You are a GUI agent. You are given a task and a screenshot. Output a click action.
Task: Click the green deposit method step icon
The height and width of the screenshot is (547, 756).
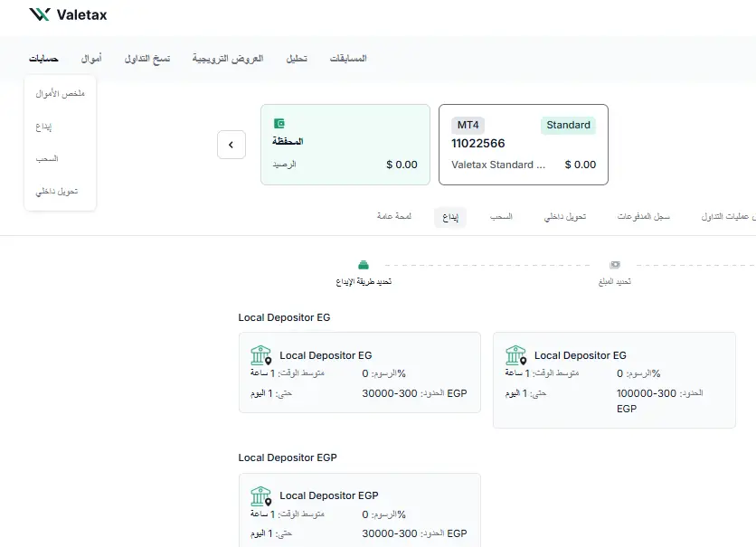364,265
